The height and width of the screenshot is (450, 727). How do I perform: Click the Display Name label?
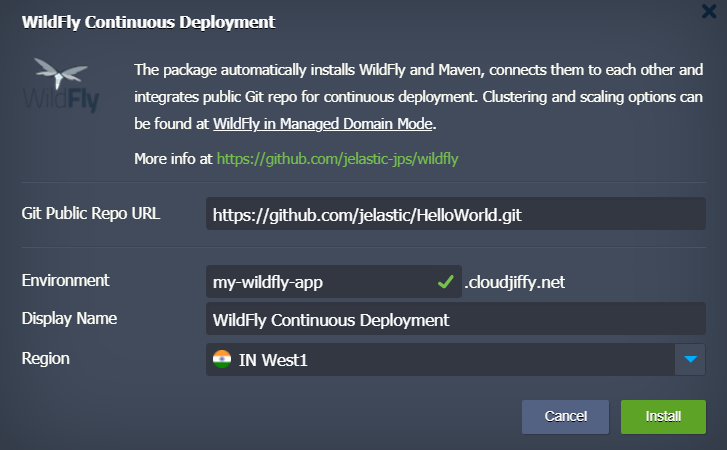point(69,318)
